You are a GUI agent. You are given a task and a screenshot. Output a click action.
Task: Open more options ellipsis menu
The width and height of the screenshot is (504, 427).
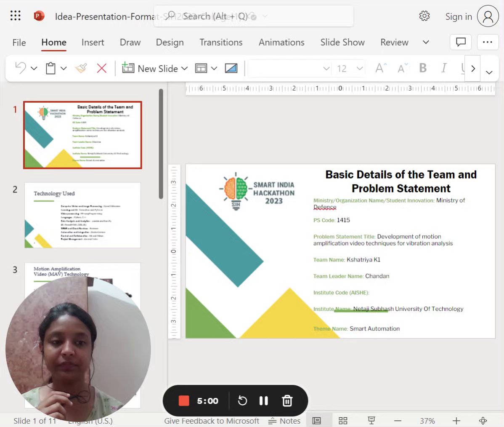pyautogui.click(x=488, y=42)
